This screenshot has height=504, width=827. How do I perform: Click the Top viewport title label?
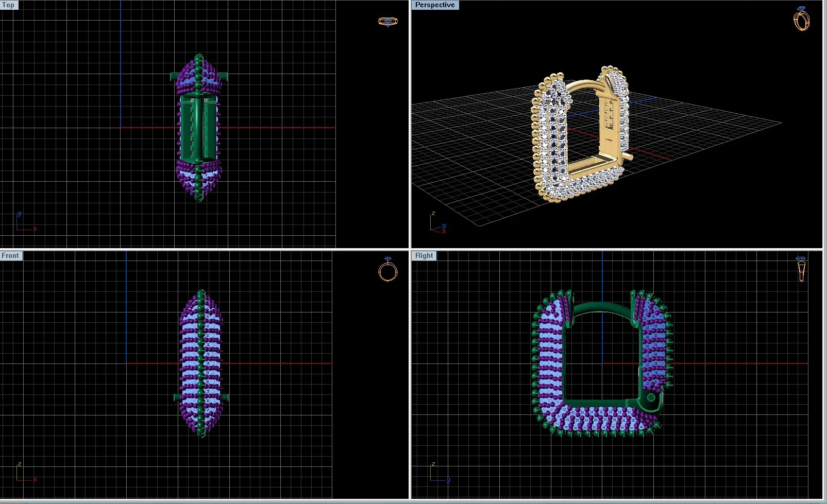[9, 5]
